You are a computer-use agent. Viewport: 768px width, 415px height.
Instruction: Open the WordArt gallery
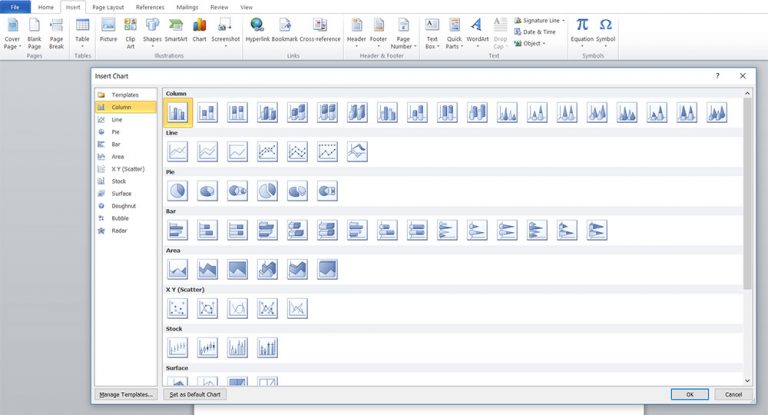pos(477,30)
